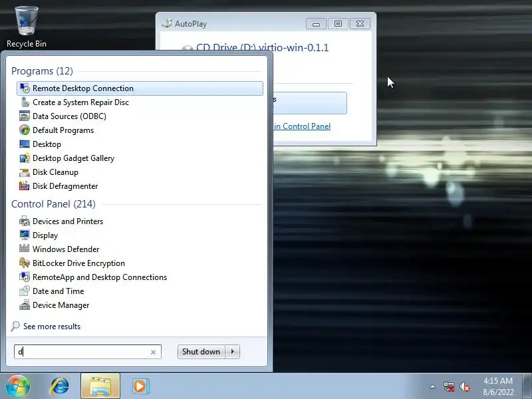Select the Windows Defender label
Image resolution: width=532 pixels, height=399 pixels.
(66, 249)
